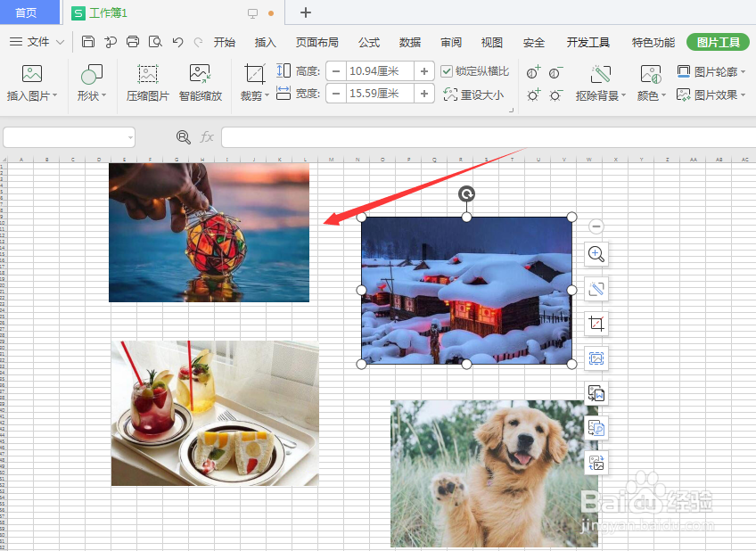Select the drinks and sandwich picture
This screenshot has width=756, height=551.
(215, 413)
